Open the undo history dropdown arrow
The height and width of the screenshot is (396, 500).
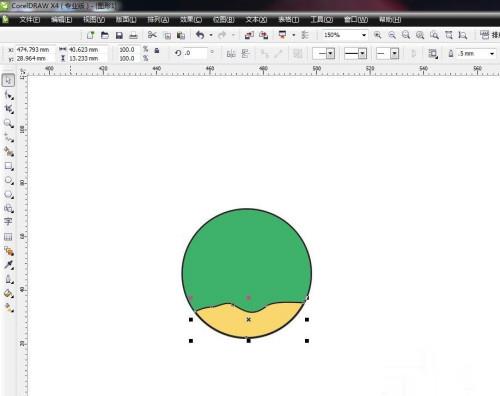[211, 35]
